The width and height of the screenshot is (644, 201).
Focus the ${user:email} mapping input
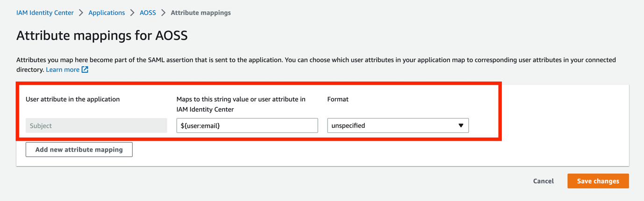click(247, 125)
